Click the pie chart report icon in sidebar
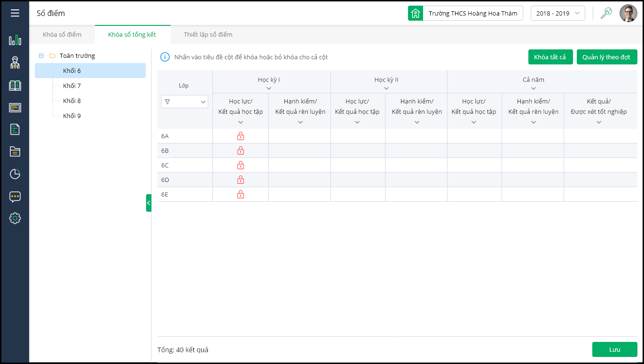 [x=15, y=174]
